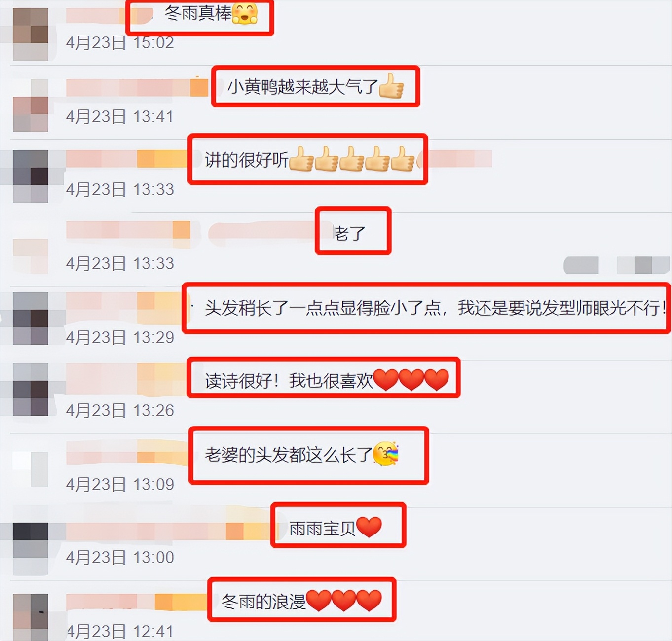
Task: Click the comment text 老了
Action: point(350,233)
